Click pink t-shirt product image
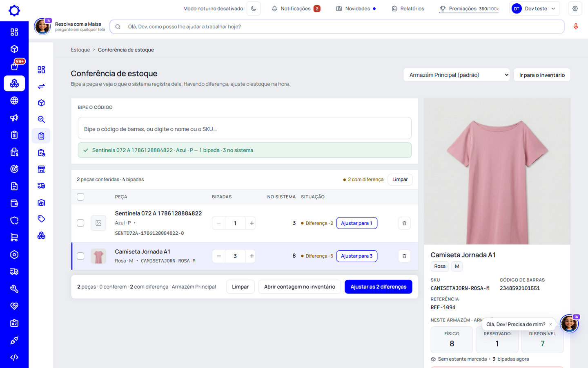Viewport: 588px width, 368px height. point(497,171)
